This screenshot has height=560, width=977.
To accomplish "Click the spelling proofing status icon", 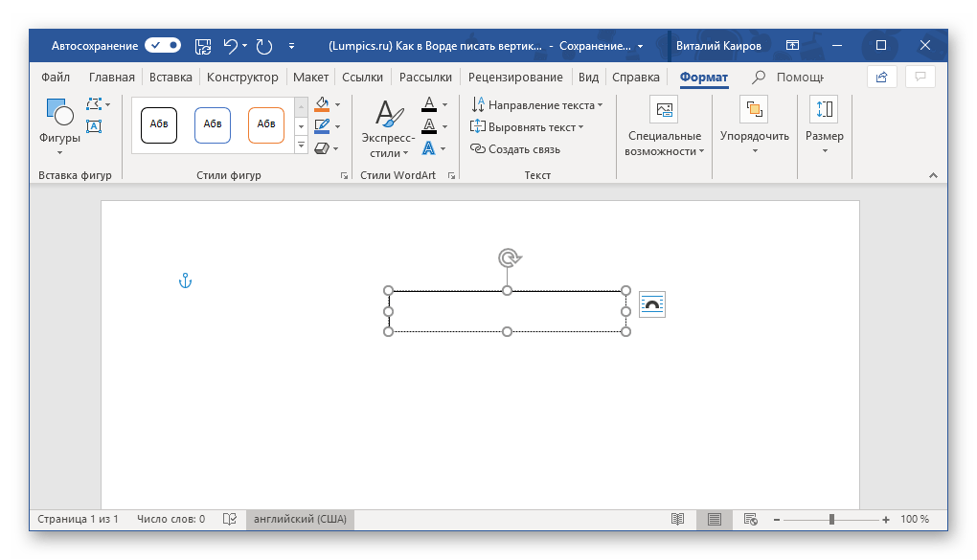I will 229,519.
